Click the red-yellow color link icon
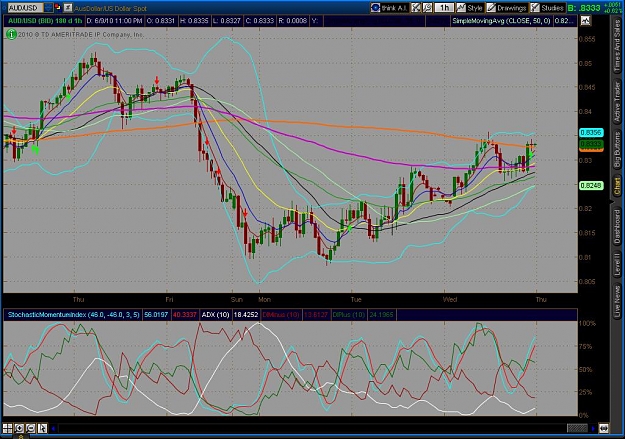The width and height of the screenshot is (625, 439). (x=58, y=7)
